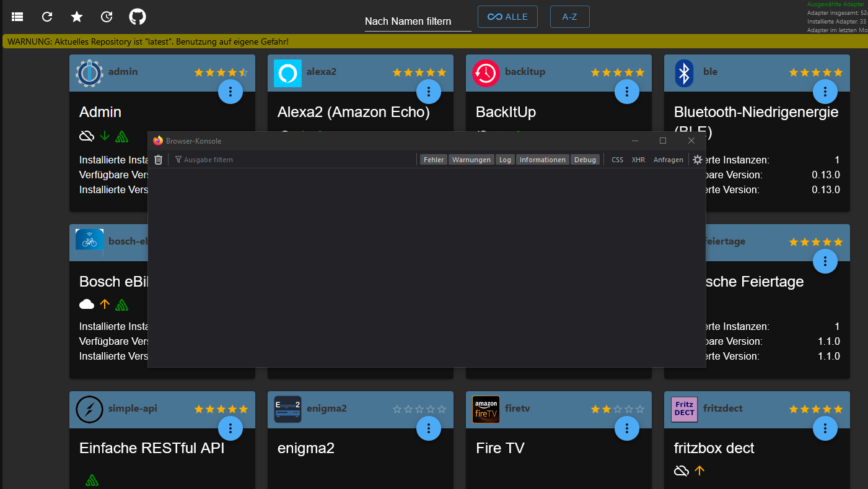Open three-dot menu on simple-api card
The width and height of the screenshot is (868, 489).
[x=230, y=428]
